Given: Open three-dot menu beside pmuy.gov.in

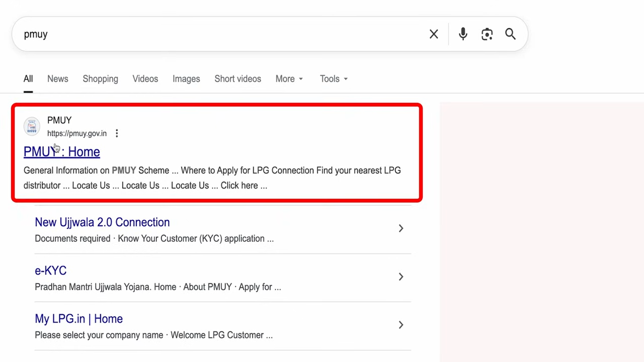Looking at the screenshot, I should click(x=117, y=133).
